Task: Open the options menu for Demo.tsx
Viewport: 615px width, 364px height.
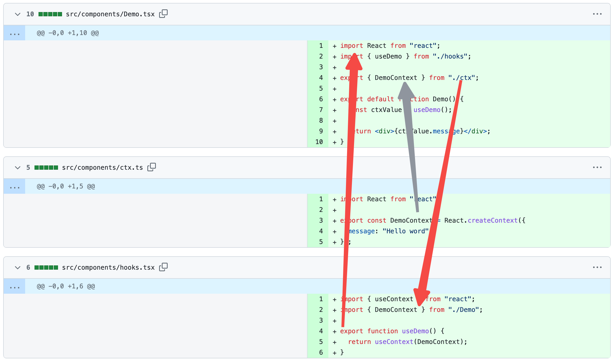Action: (x=597, y=14)
